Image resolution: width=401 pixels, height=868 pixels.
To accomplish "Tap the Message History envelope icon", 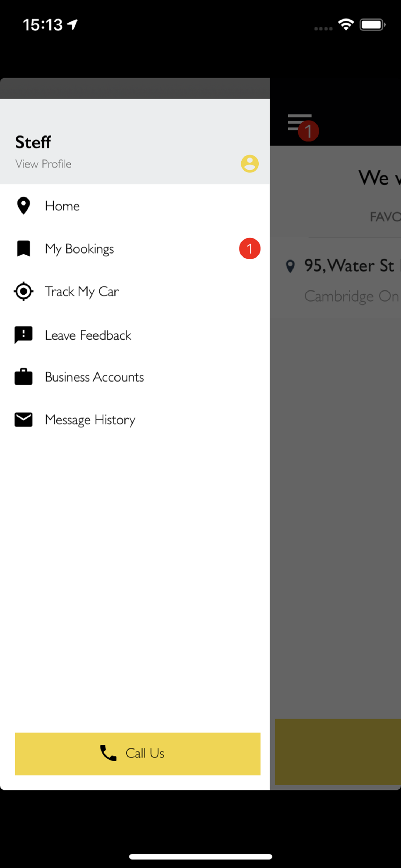I will [23, 420].
